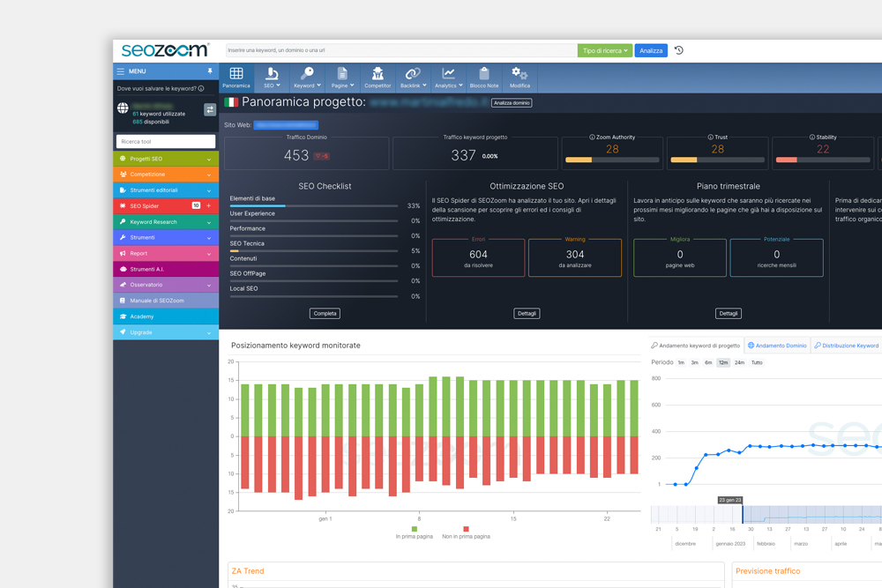
Task: Focus the keyword, domain or URL search field
Action: [401, 50]
